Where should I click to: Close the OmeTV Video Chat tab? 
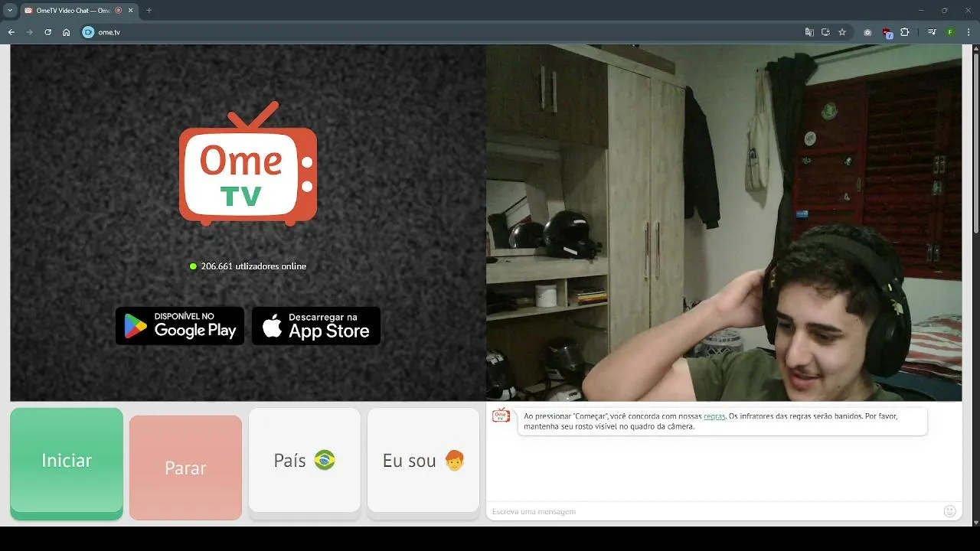point(130,10)
